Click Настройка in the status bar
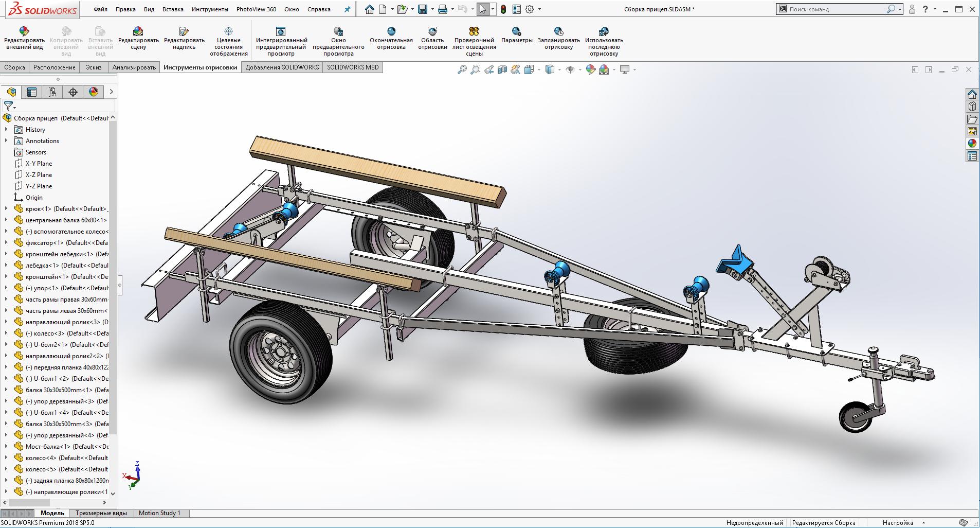Viewport: 980px width, 528px height. 898,523
